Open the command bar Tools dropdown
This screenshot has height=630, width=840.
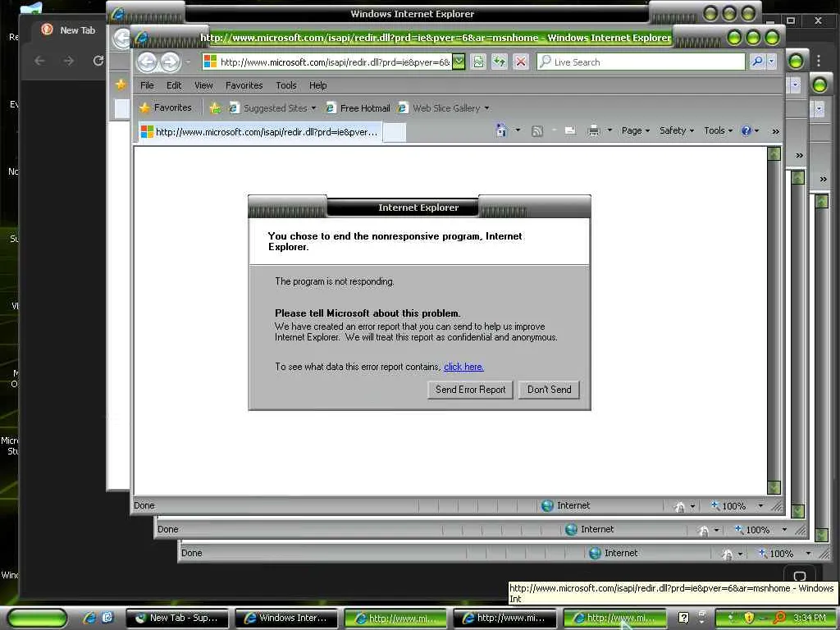[718, 130]
